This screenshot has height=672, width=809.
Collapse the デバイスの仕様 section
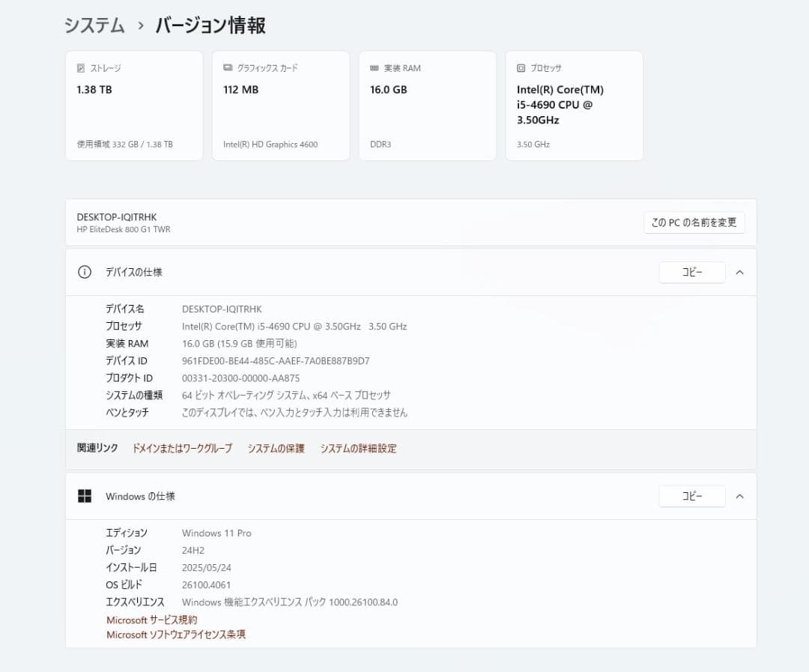(x=740, y=272)
